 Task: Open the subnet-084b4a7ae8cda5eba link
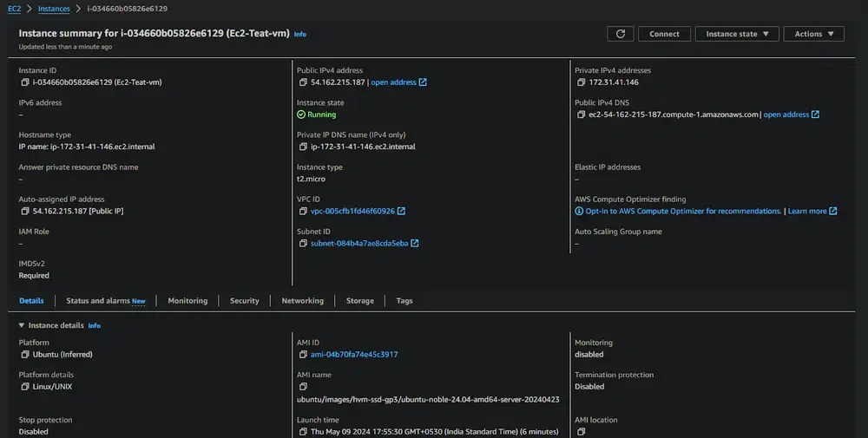[359, 244]
